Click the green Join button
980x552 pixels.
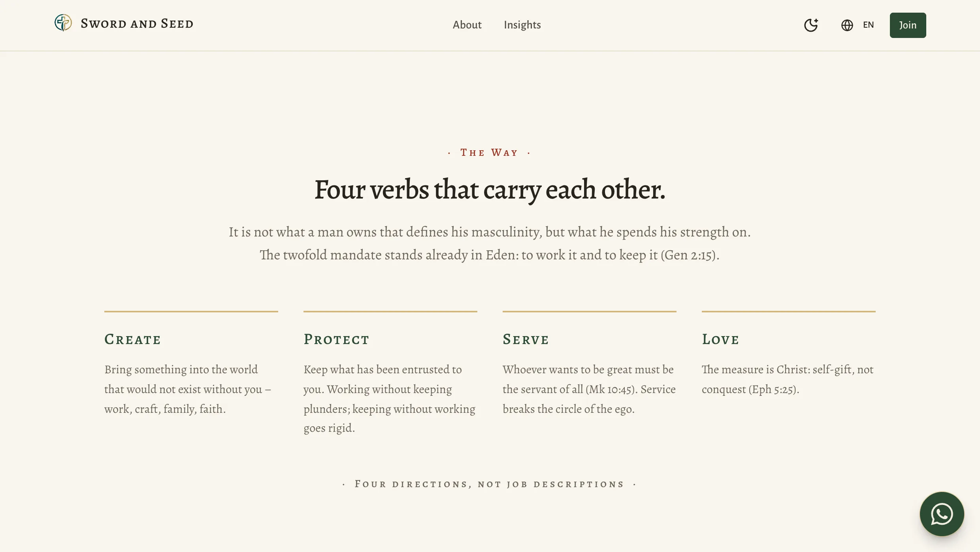(908, 25)
